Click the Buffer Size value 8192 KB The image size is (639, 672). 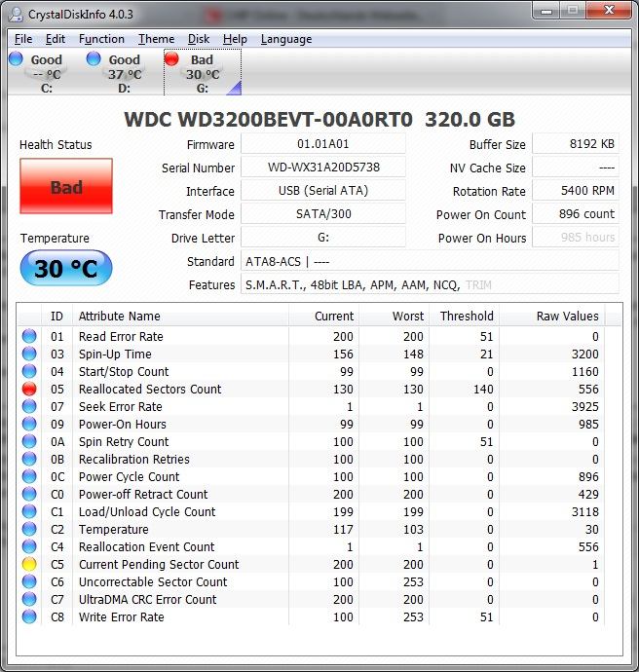(576, 144)
